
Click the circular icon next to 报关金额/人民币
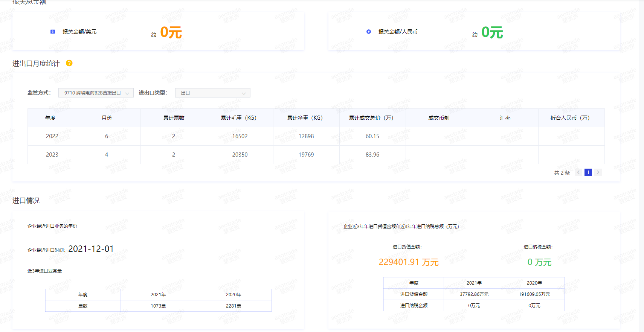click(x=369, y=32)
